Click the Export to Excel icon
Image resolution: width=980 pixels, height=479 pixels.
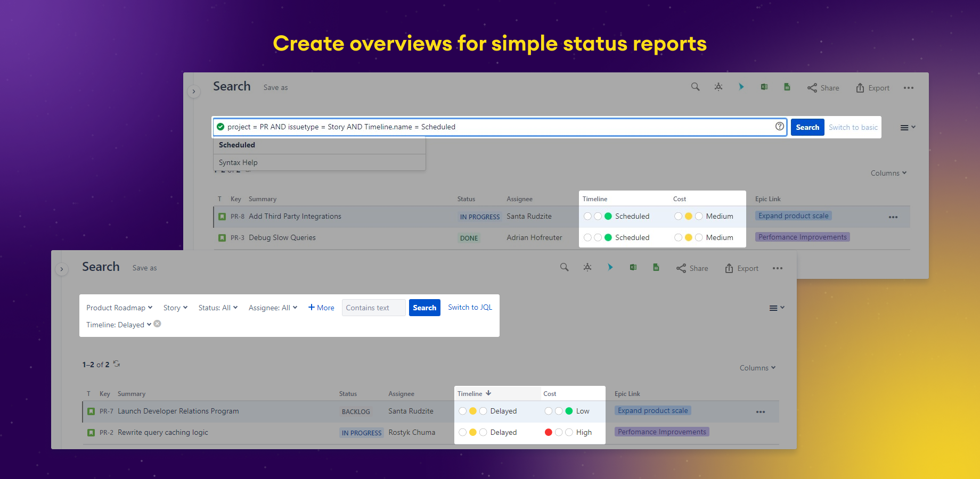tap(764, 87)
